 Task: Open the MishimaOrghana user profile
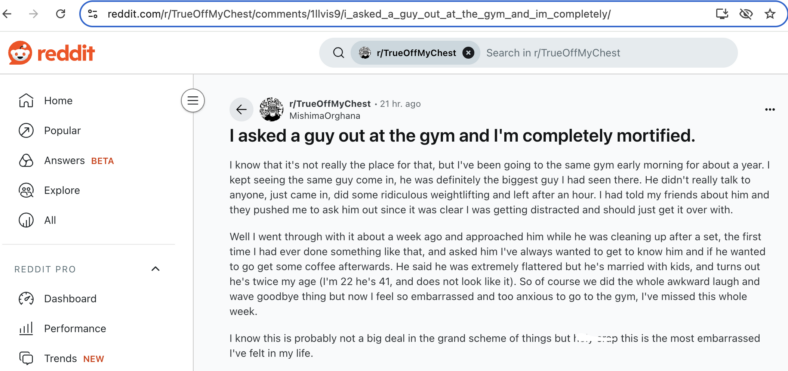click(x=325, y=116)
